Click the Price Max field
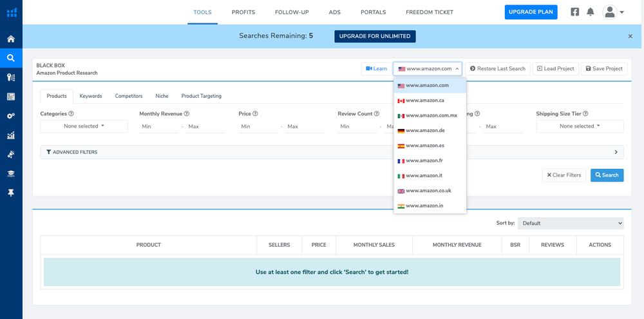644x319 pixels. point(305,126)
